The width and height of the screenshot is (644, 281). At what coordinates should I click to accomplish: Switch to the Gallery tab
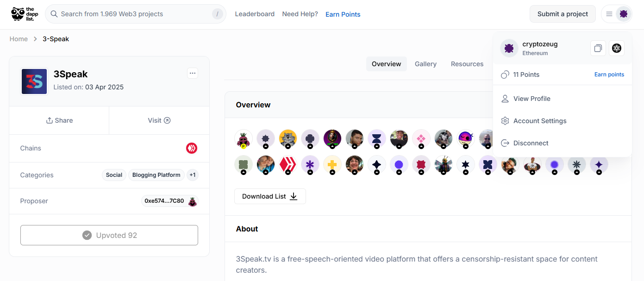click(x=425, y=64)
